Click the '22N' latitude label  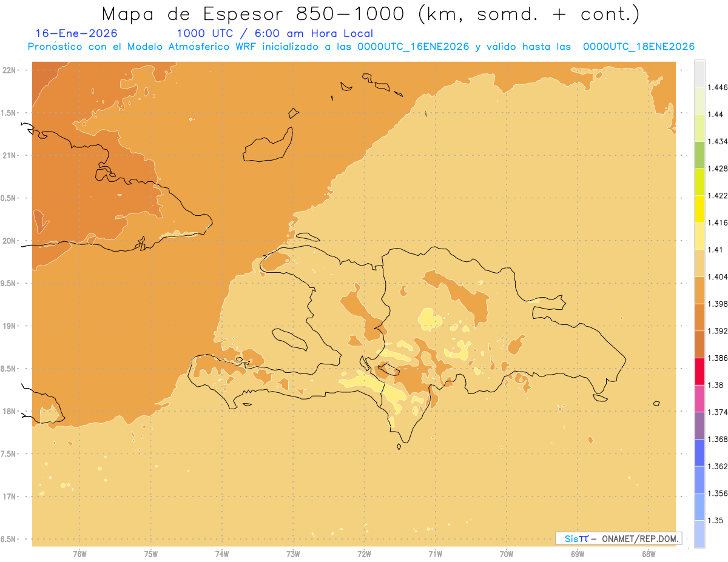coord(8,70)
